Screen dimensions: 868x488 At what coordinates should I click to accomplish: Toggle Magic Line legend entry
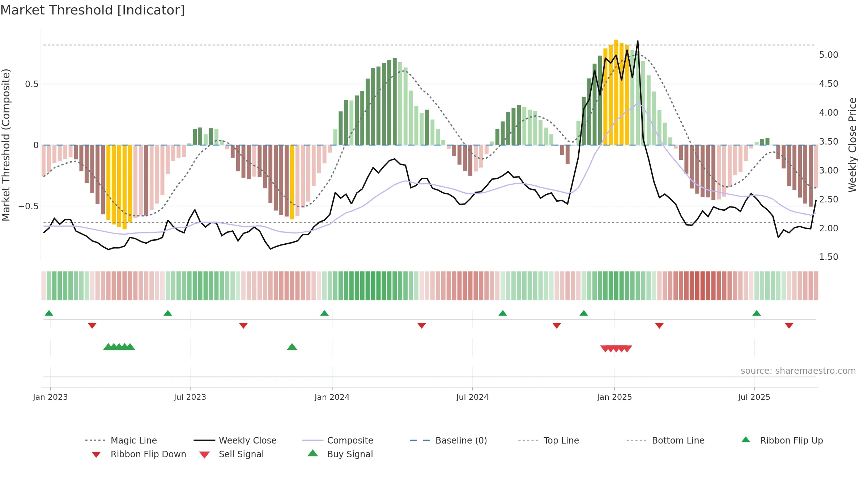tap(121, 440)
